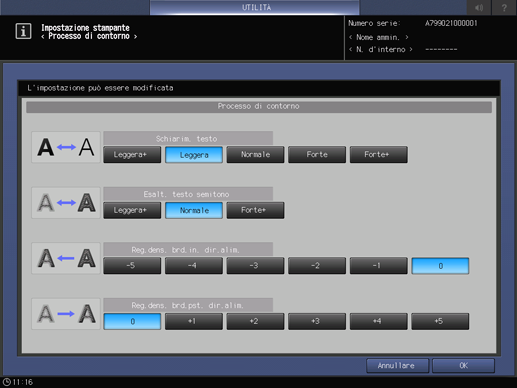
Task: Set Esalt. testo semitono to Leggera+
Action: click(x=132, y=210)
